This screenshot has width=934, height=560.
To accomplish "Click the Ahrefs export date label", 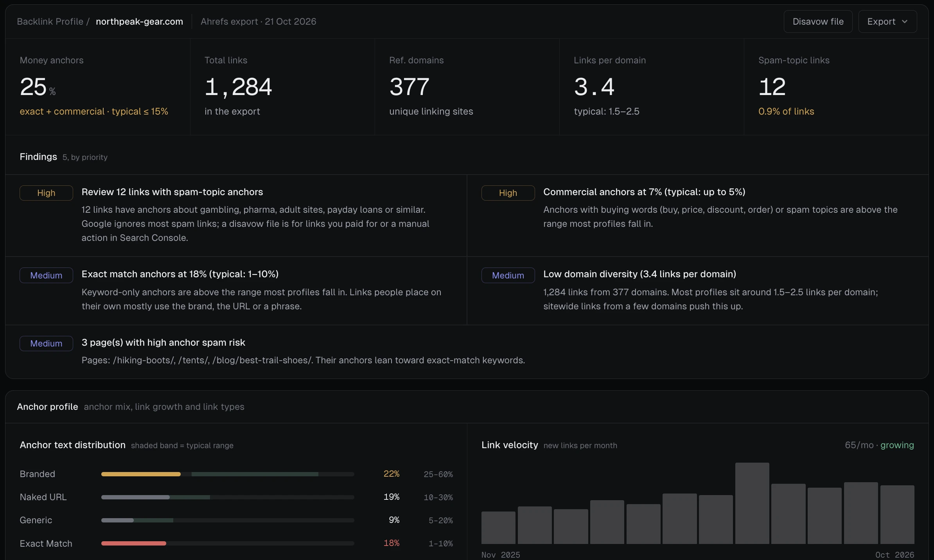I will click(x=258, y=22).
